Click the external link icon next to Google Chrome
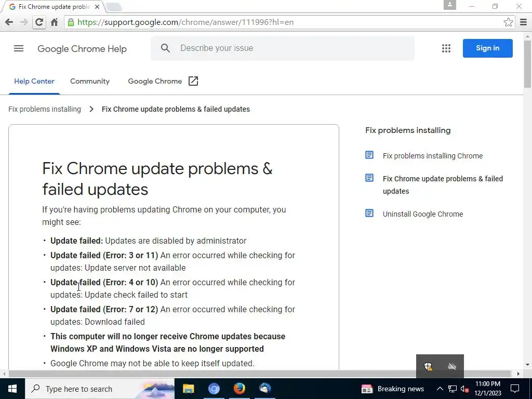Image resolution: width=532 pixels, height=399 pixels. (193, 81)
